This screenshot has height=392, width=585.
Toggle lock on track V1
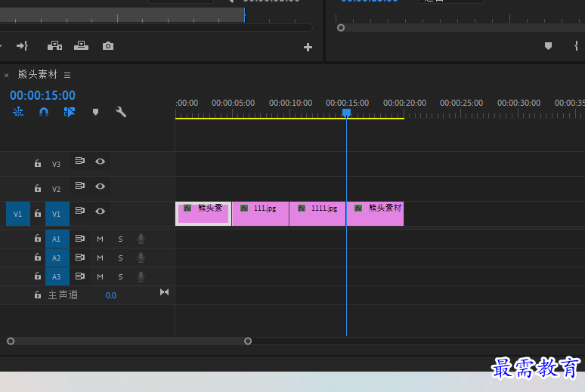tap(38, 213)
